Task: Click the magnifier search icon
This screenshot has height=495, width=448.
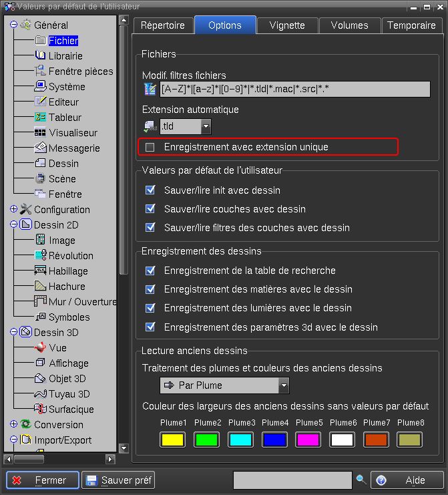Action: coord(361,480)
